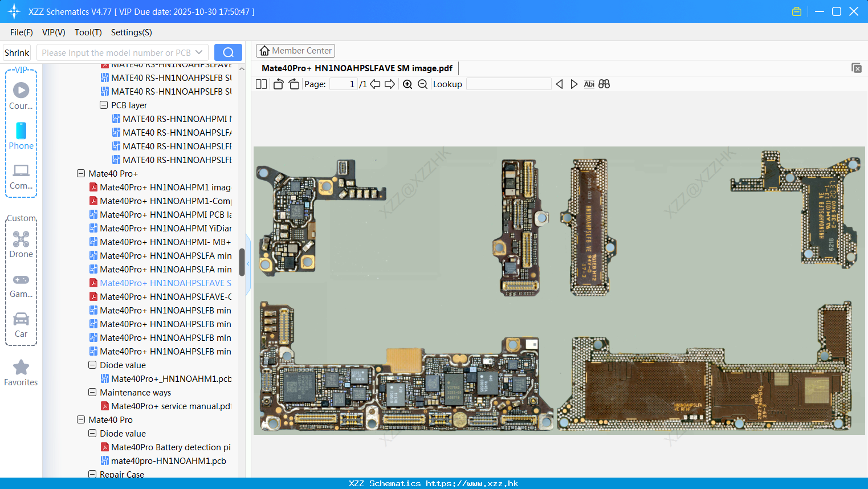Toggle the two-page split view icon
The image size is (868, 489).
[x=261, y=84]
